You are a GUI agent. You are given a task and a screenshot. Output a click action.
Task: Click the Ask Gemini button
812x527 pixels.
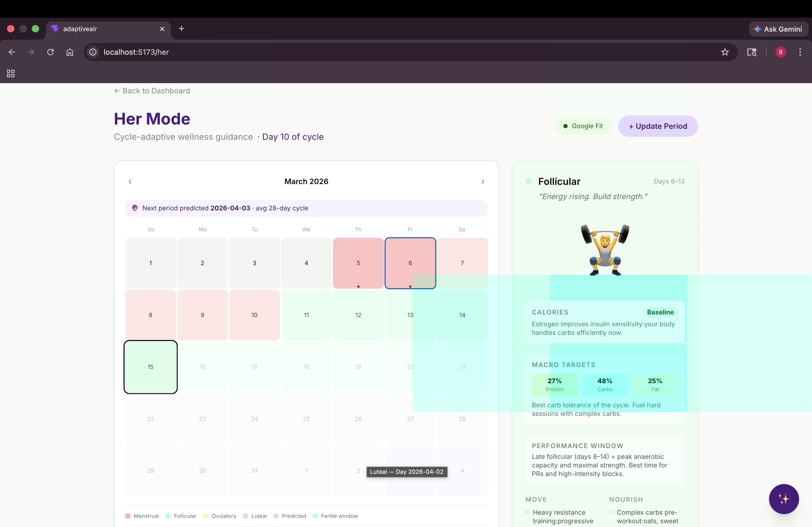pos(778,29)
